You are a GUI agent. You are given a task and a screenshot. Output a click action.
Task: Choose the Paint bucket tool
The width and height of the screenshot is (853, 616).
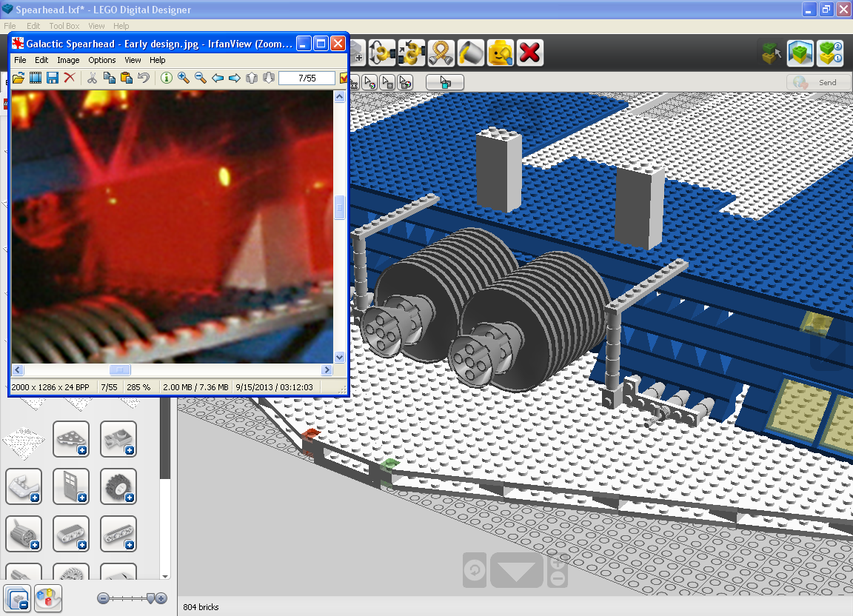click(x=471, y=53)
